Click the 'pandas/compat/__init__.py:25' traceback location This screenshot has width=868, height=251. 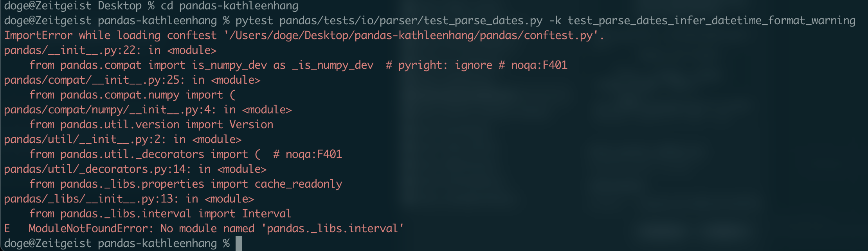coord(92,80)
